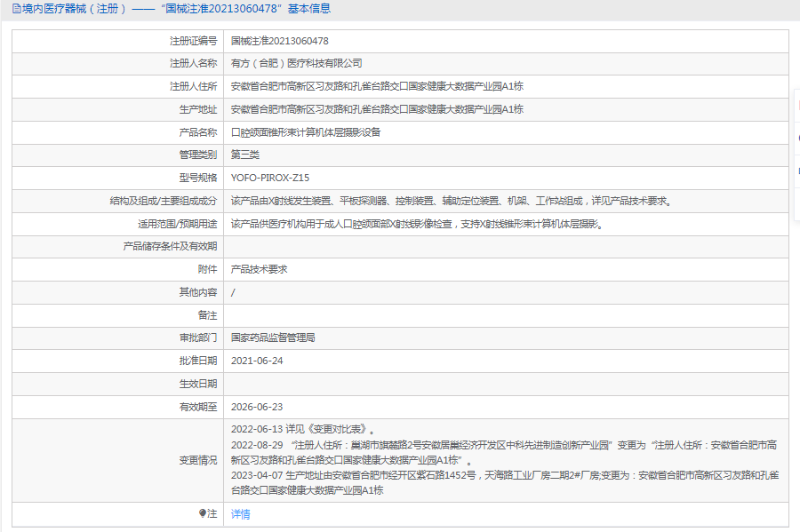Select the change entry dated 2022-08-29
This screenshot has height=532, width=800.
point(504,452)
